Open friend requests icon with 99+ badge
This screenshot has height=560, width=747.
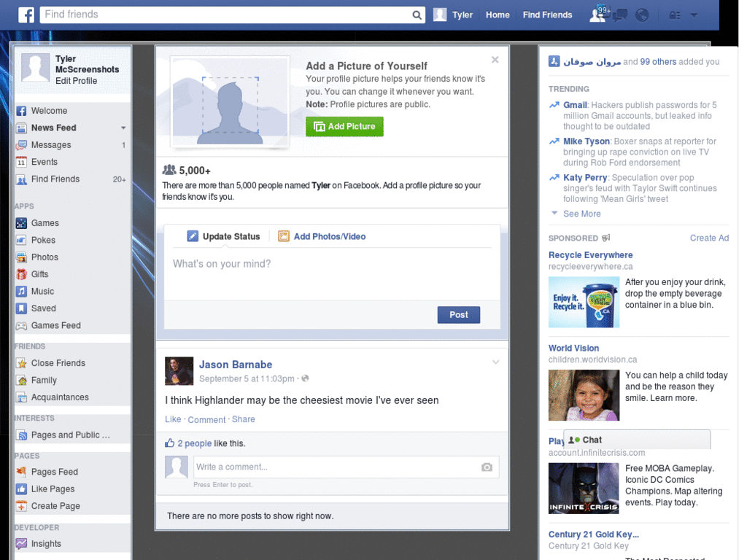(x=600, y=14)
